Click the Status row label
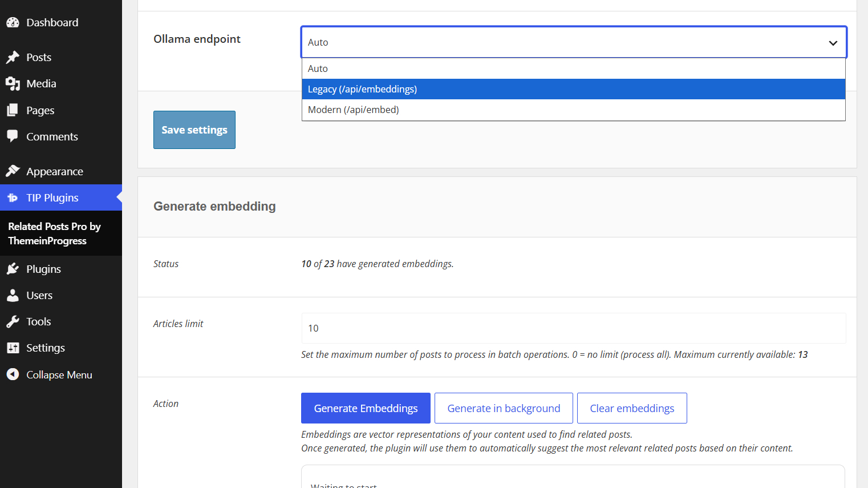 166,264
